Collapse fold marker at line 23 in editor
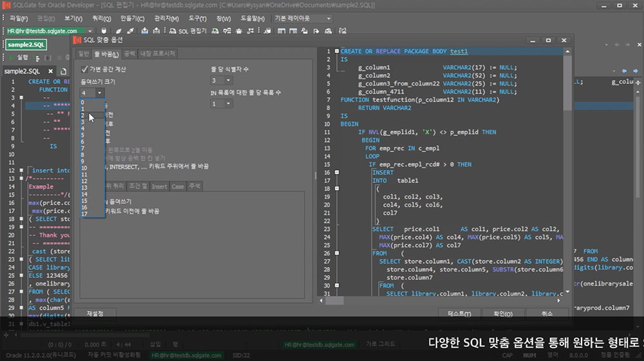This screenshot has width=644, height=361. click(x=21, y=259)
